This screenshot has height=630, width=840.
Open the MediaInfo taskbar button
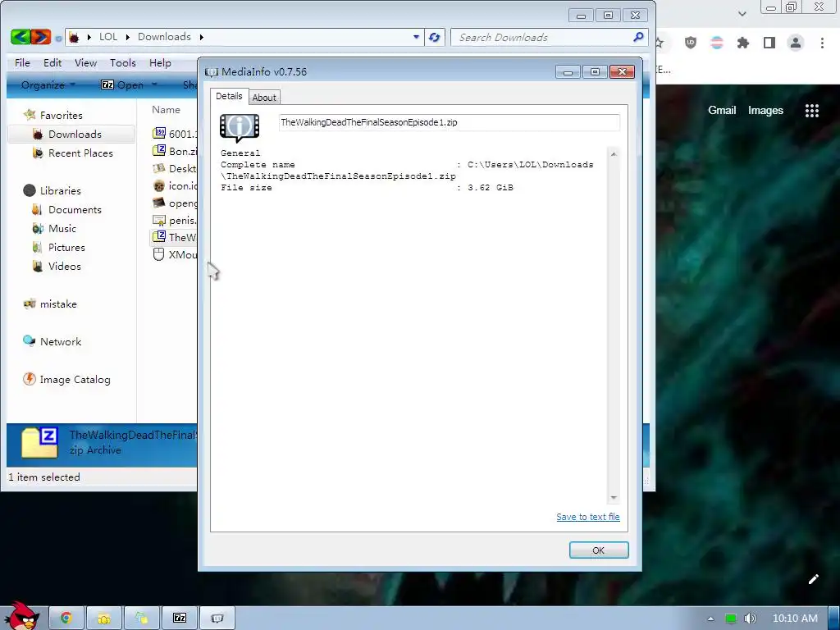coord(217,619)
